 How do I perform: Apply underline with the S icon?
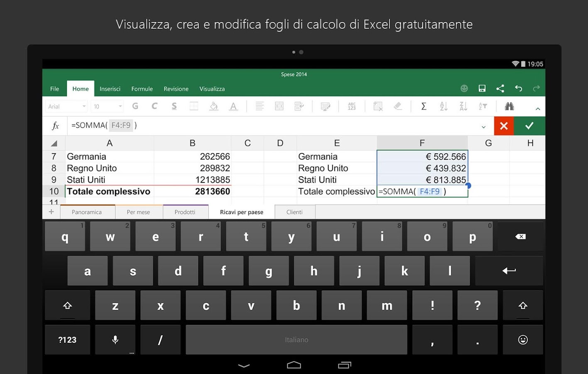point(174,106)
